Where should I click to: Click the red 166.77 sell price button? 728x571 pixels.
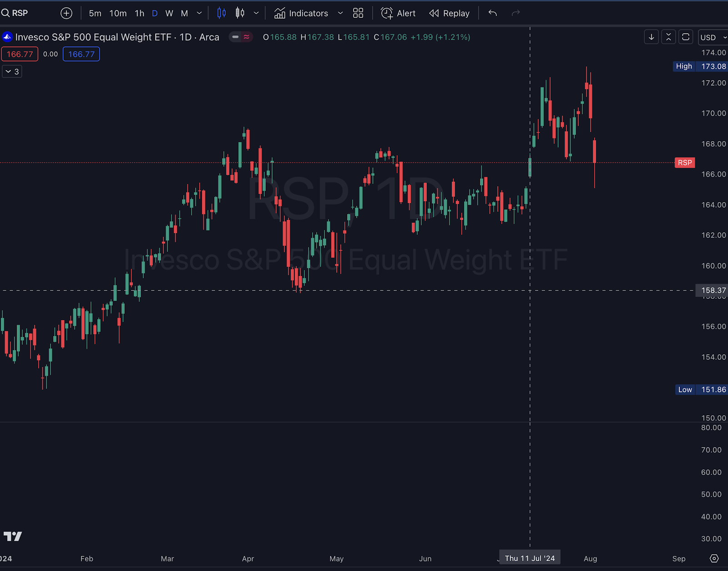[20, 54]
